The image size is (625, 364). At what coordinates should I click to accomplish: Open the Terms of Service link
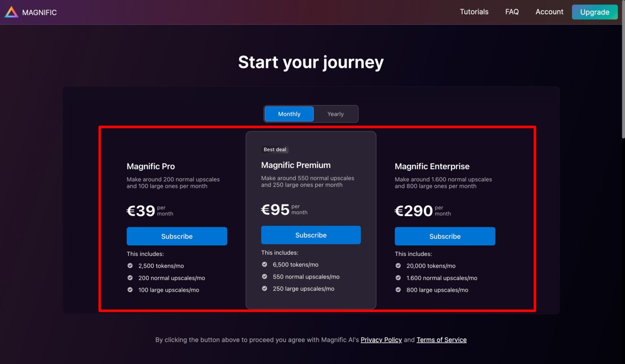click(441, 340)
